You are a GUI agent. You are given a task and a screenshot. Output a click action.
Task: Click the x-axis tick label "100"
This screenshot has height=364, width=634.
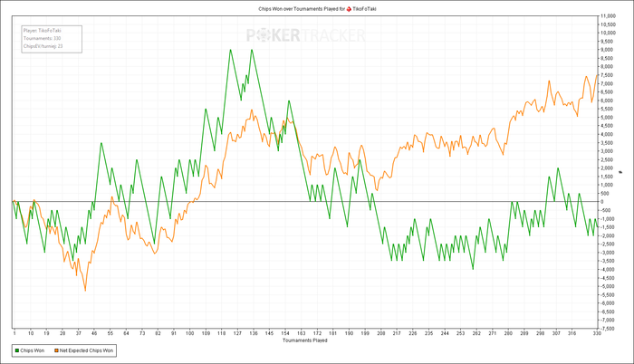(189, 333)
